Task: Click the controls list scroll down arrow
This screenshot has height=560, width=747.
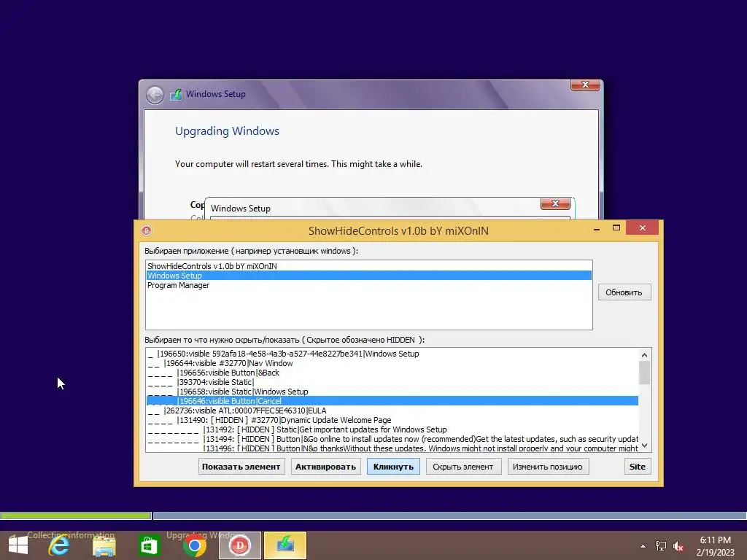Action: (645, 446)
